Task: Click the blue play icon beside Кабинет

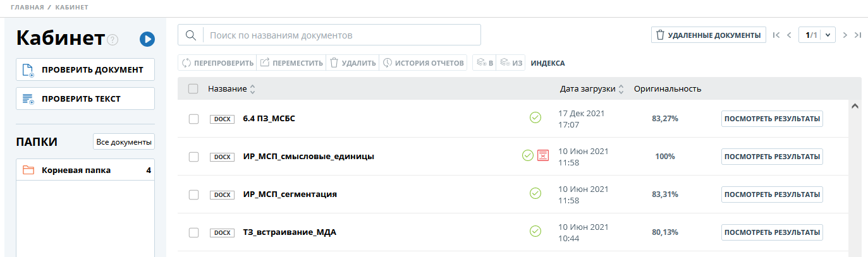Action: pyautogui.click(x=147, y=40)
